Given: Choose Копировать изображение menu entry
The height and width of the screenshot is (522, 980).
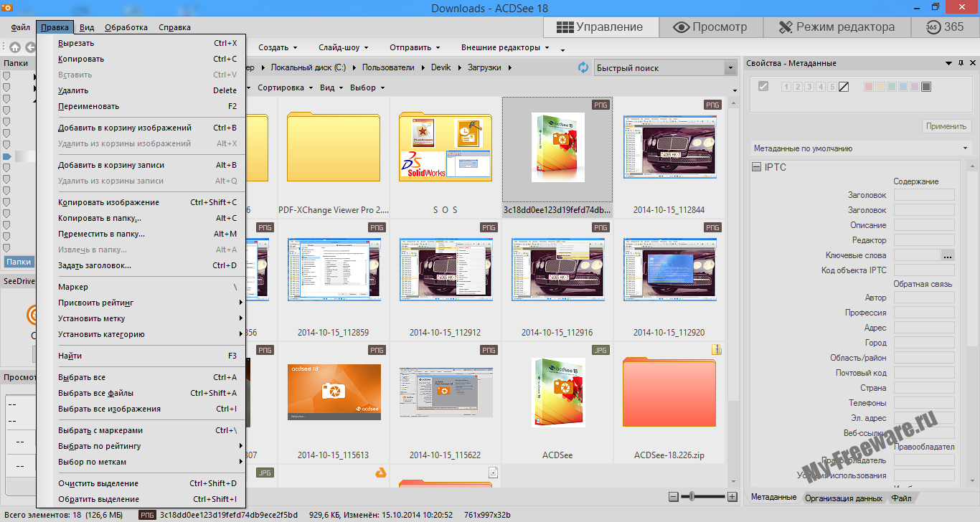Looking at the screenshot, I should click(141, 202).
